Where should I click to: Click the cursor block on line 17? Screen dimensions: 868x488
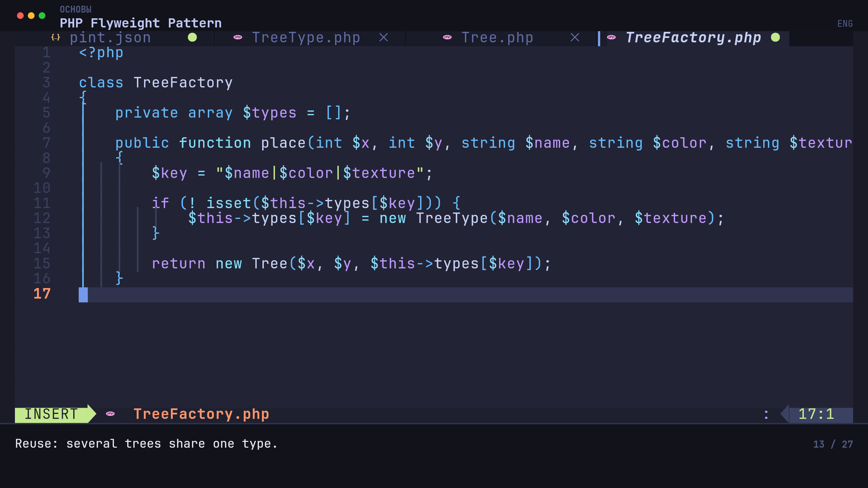pyautogui.click(x=83, y=294)
